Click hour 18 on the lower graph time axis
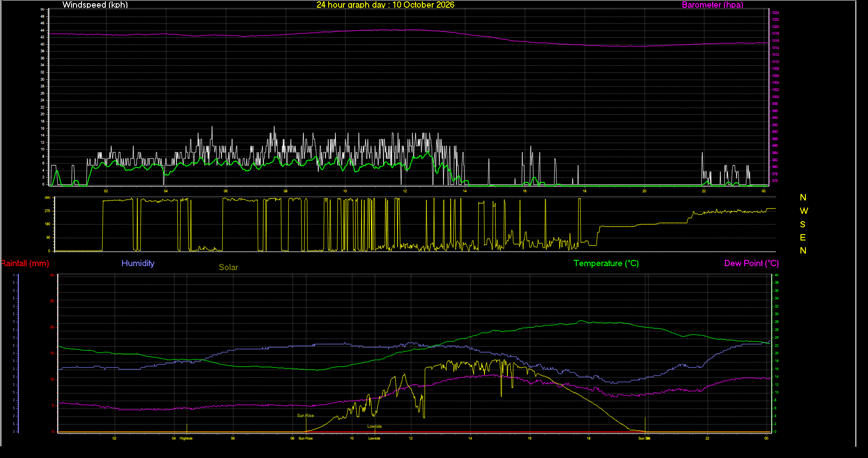Image resolution: width=868 pixels, height=458 pixels. pyautogui.click(x=588, y=438)
